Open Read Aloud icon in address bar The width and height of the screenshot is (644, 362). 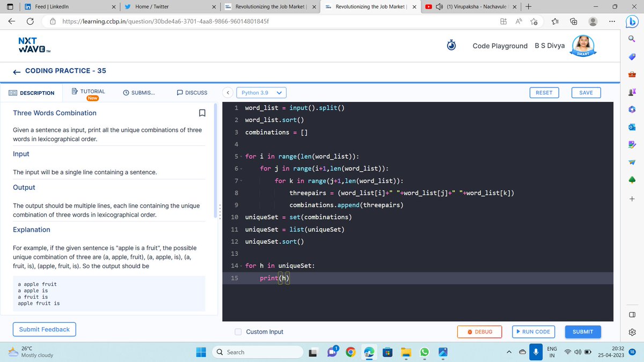519,21
